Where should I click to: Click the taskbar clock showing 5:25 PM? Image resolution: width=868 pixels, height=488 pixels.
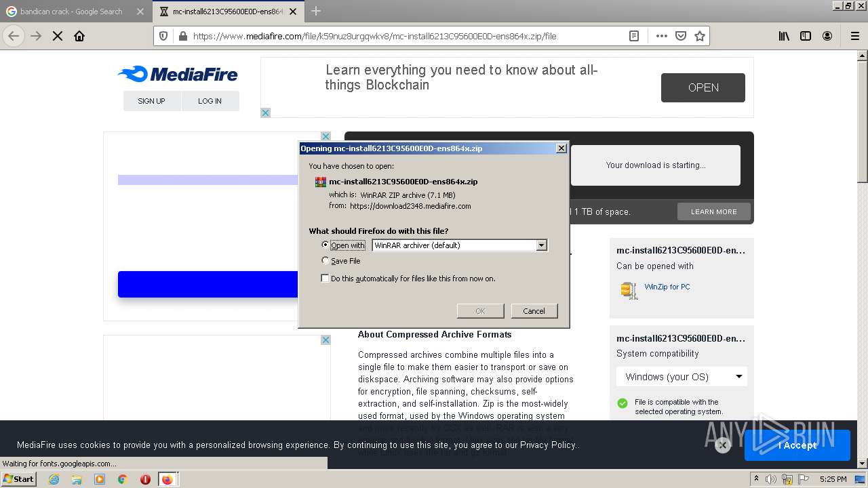pos(833,479)
